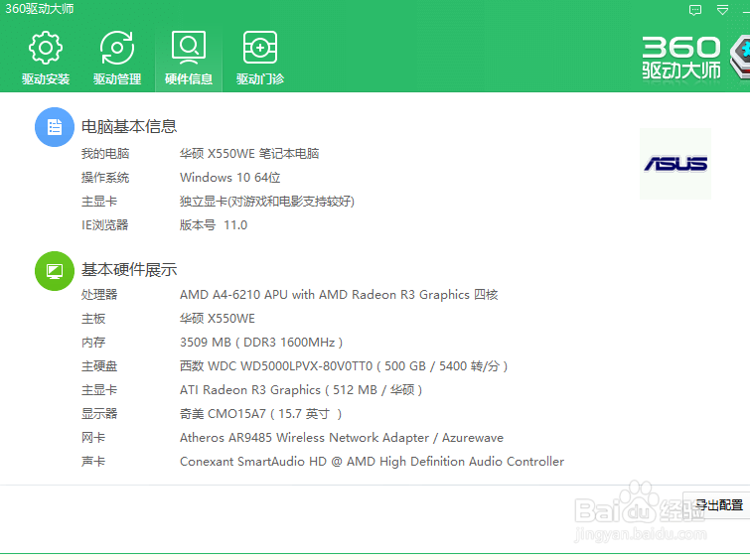Screen dimensions: 750x560
Task: Select the 硬件信息 magnifier icon tab
Action: (x=189, y=58)
